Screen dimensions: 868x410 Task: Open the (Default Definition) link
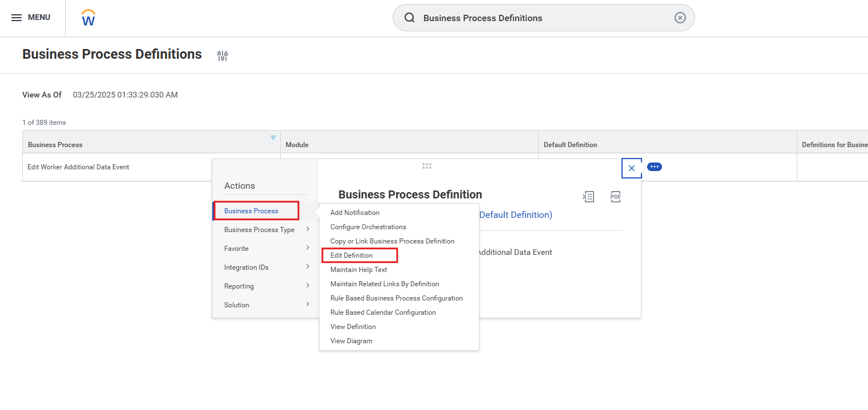pyautogui.click(x=516, y=215)
